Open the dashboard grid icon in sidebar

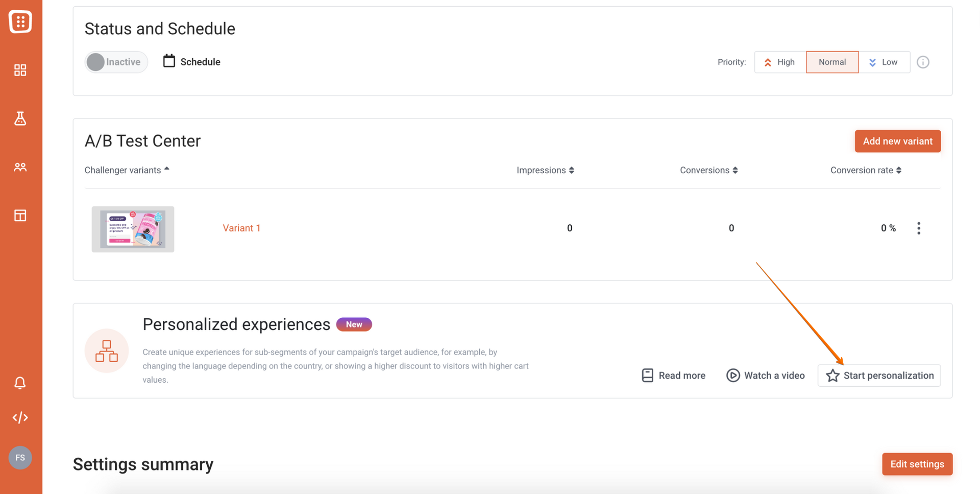pyautogui.click(x=20, y=70)
